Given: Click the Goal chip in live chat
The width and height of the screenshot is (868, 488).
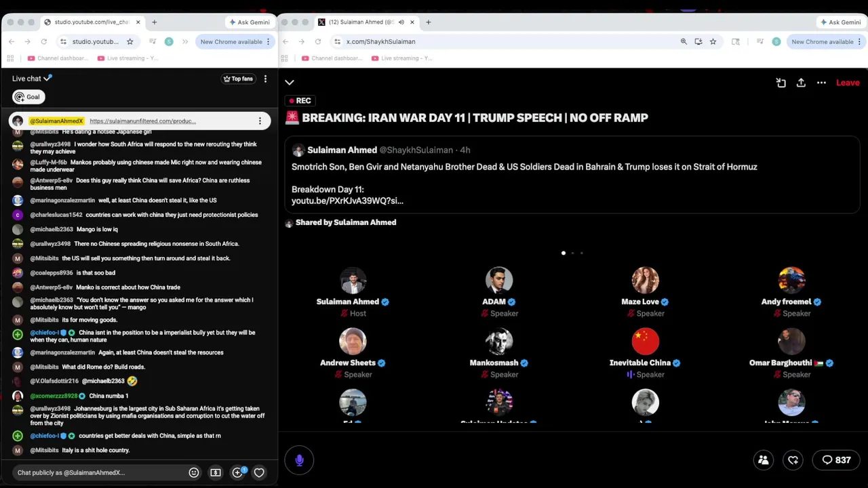Looking at the screenshot, I should point(28,97).
